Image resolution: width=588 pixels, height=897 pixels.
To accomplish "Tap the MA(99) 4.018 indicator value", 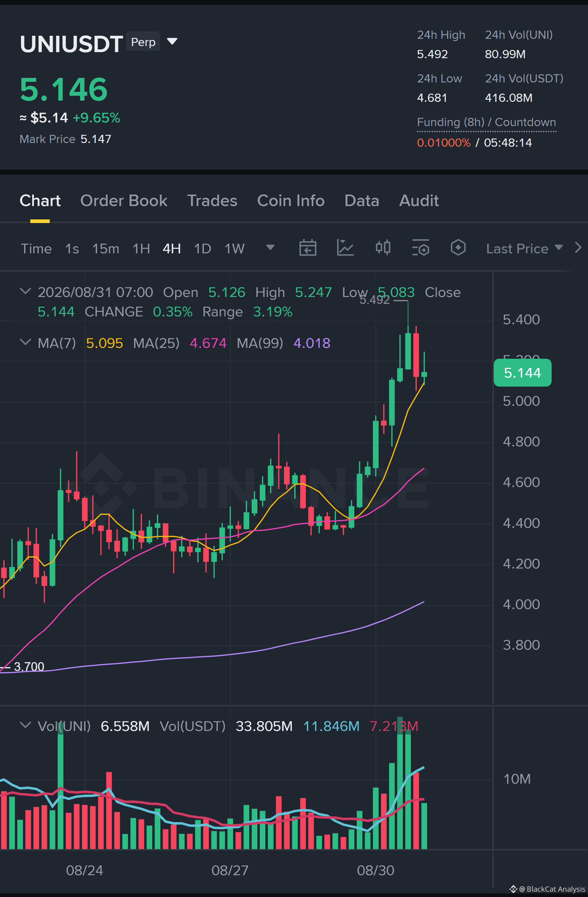I will (312, 343).
